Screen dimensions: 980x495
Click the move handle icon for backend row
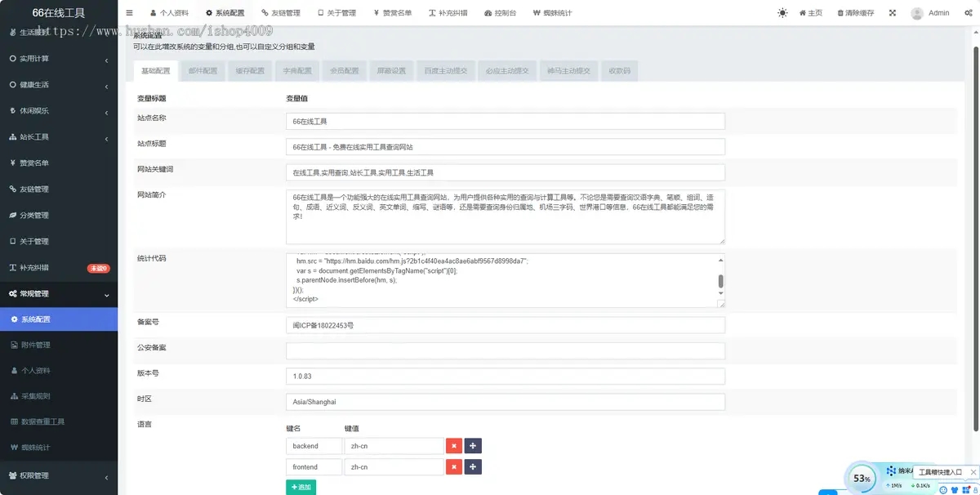[x=473, y=446]
